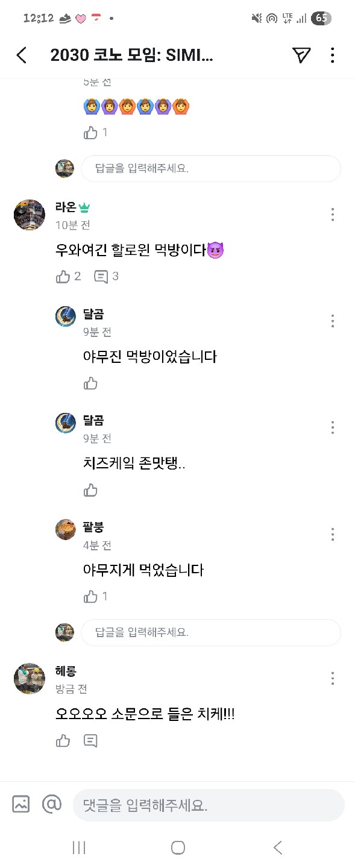
Task: Like 혜롱's '치케' comment
Action: (x=63, y=740)
